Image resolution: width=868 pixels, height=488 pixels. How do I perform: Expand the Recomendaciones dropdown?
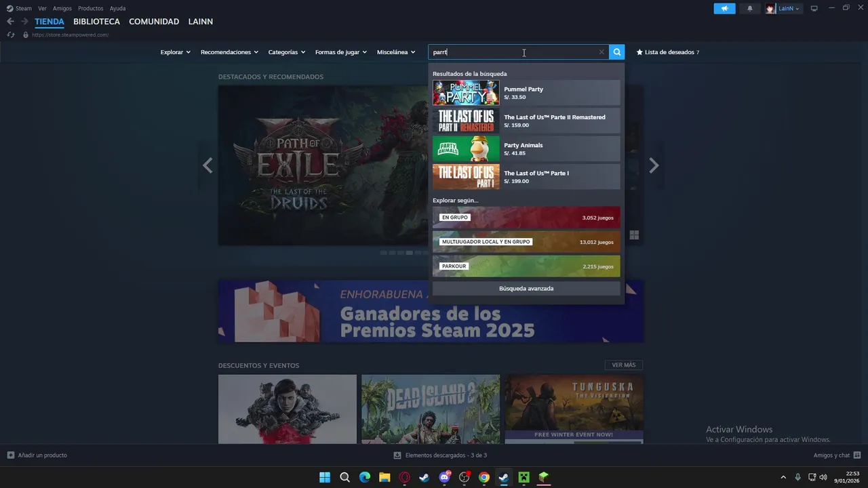point(229,52)
